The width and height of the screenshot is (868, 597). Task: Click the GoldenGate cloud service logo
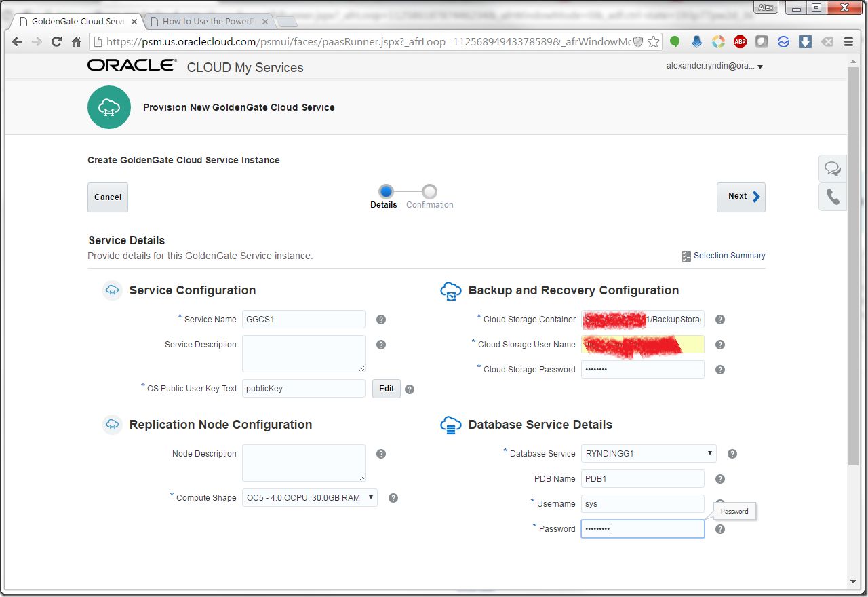click(x=109, y=107)
